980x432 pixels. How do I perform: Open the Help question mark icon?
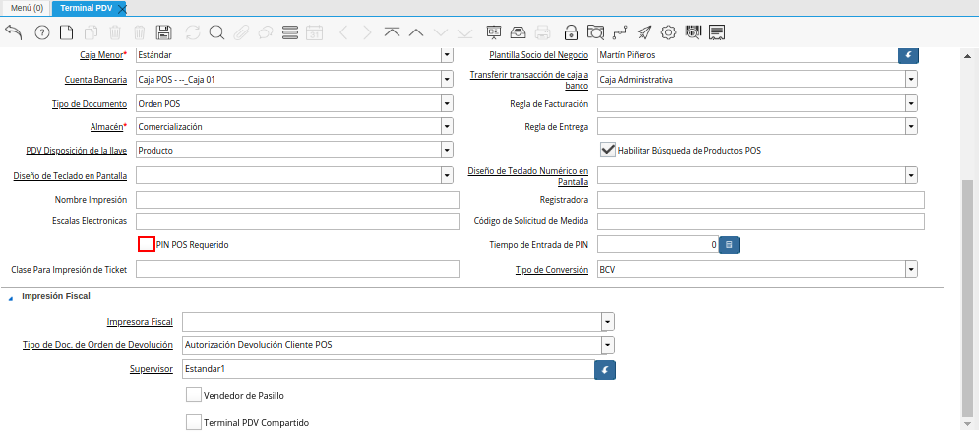pyautogui.click(x=42, y=32)
